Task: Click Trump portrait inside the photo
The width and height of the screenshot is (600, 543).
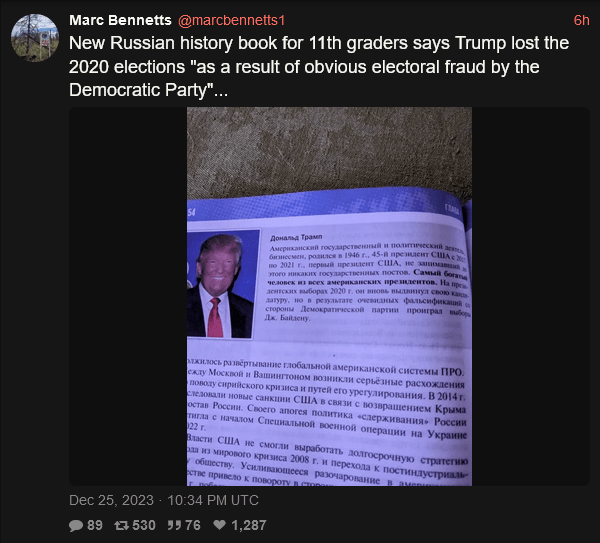Action: [x=221, y=284]
